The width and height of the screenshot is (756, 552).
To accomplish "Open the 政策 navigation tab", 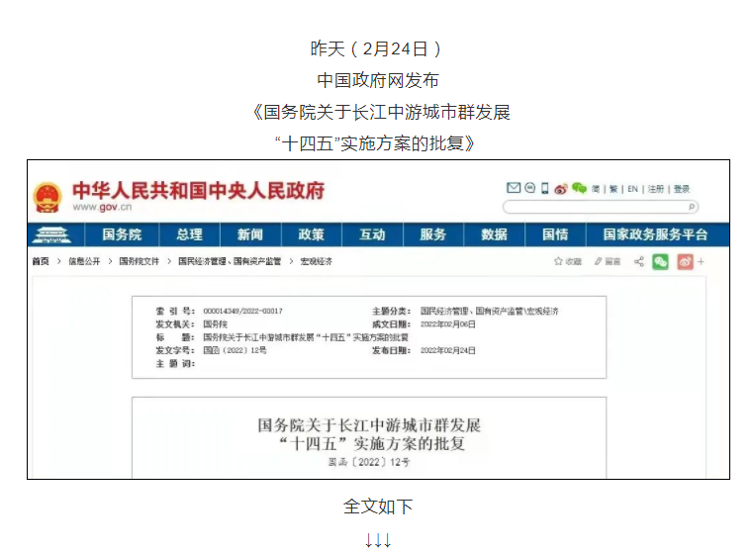I will coord(311,234).
